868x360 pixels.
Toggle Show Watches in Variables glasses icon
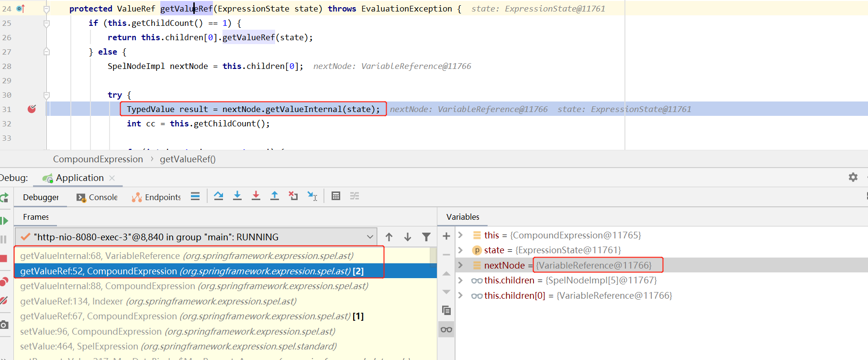coord(446,329)
